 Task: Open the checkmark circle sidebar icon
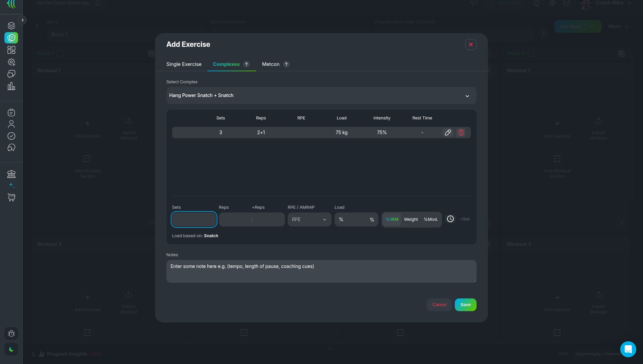(11, 136)
